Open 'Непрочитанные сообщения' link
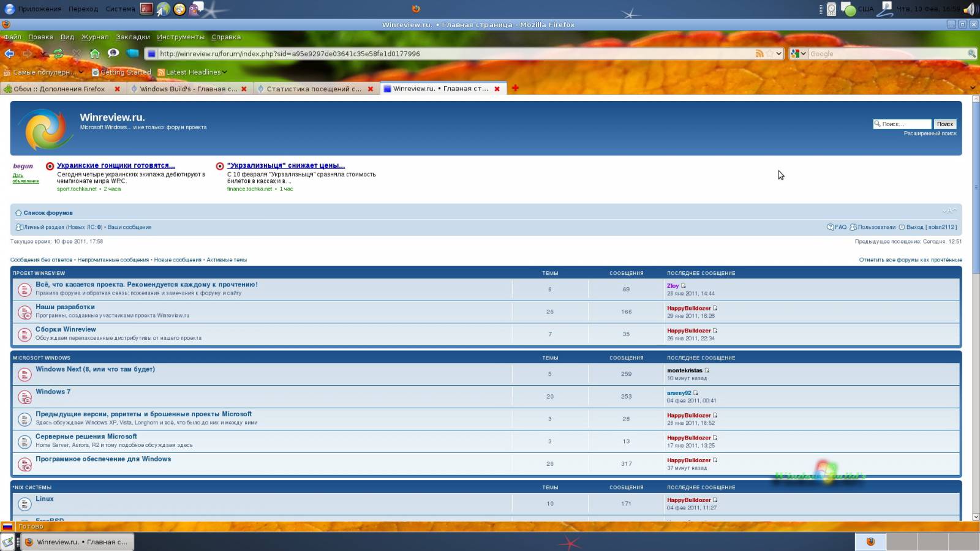980x551 pixels. click(113, 260)
